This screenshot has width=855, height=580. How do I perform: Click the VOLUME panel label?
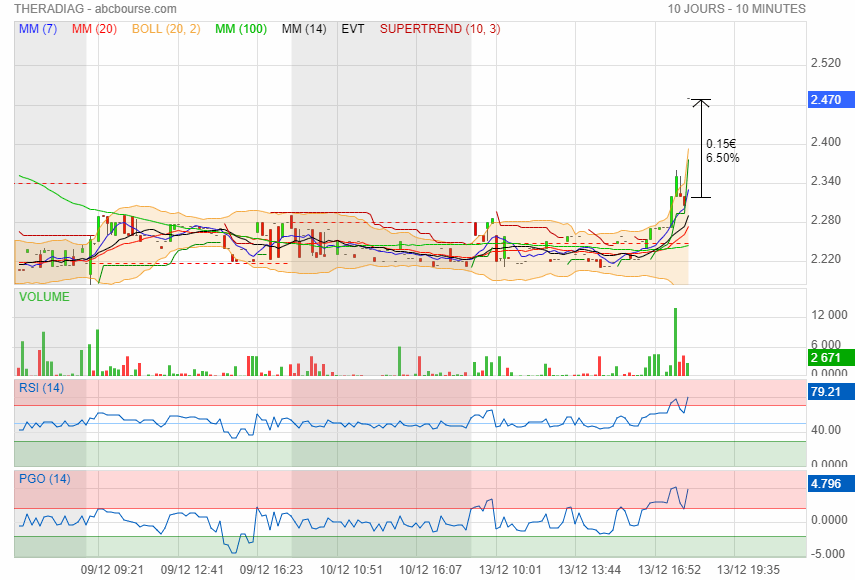pos(44,297)
